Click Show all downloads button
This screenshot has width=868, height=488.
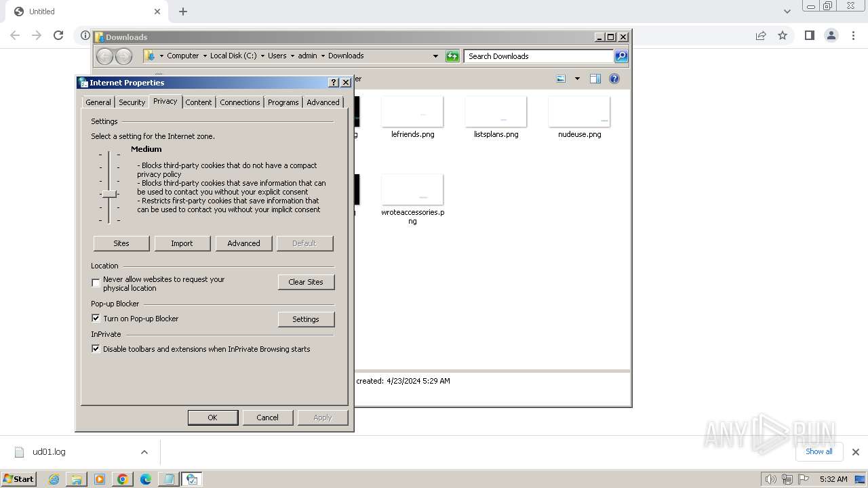tap(818, 451)
